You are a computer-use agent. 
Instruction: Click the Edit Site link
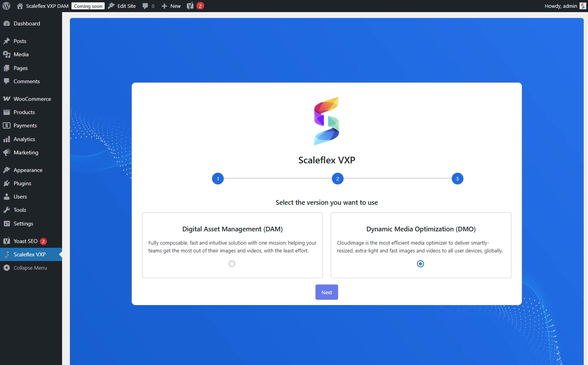coord(122,6)
